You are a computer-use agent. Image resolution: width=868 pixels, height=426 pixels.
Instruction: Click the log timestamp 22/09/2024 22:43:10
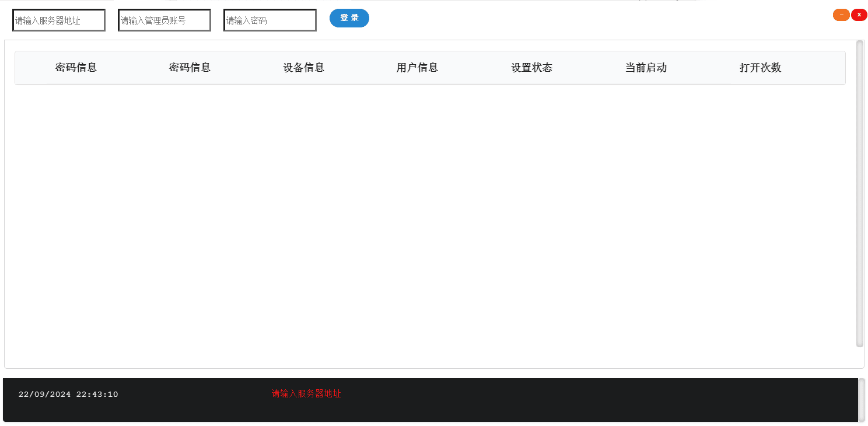tap(68, 394)
